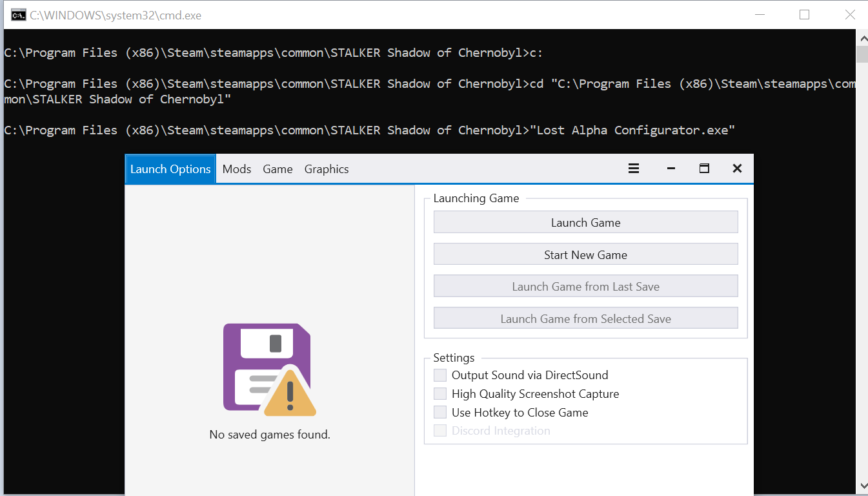Go to the Graphics tab

327,169
